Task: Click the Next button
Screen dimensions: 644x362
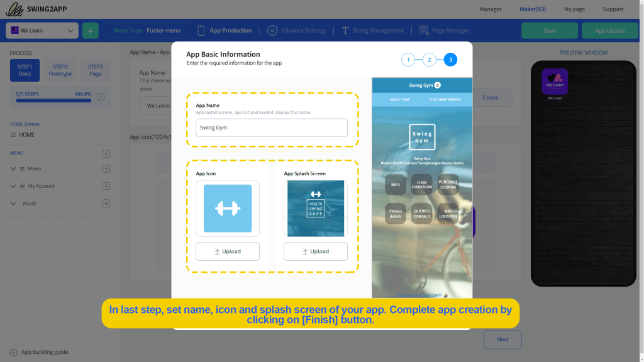Action: (502, 339)
